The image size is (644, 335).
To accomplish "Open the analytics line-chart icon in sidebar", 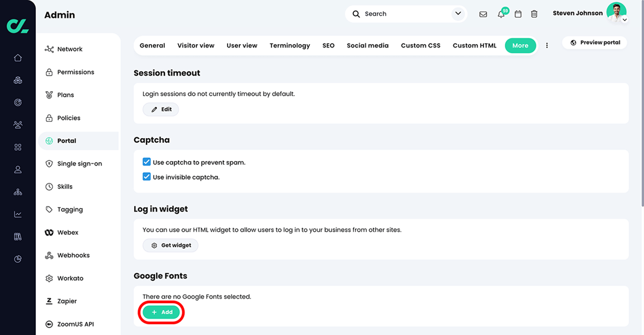I will pyautogui.click(x=17, y=214).
